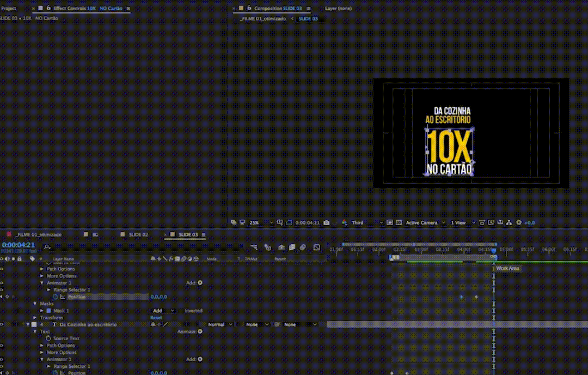
Task: Open the Composition Flowchart icon in viewer
Action: pos(509,222)
